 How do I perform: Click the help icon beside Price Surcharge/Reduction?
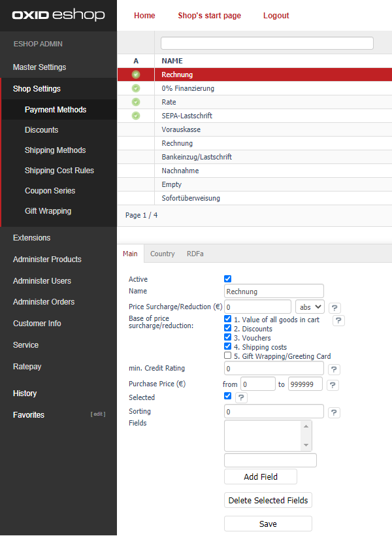[335, 307]
